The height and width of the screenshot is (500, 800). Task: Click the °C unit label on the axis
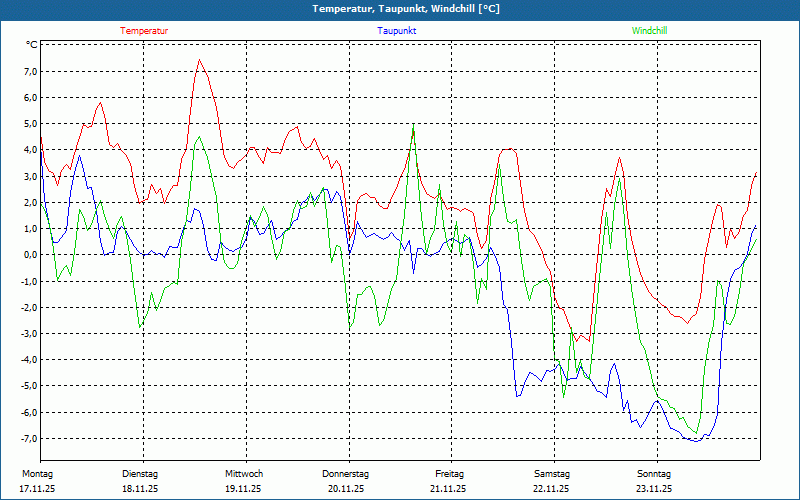(x=32, y=45)
